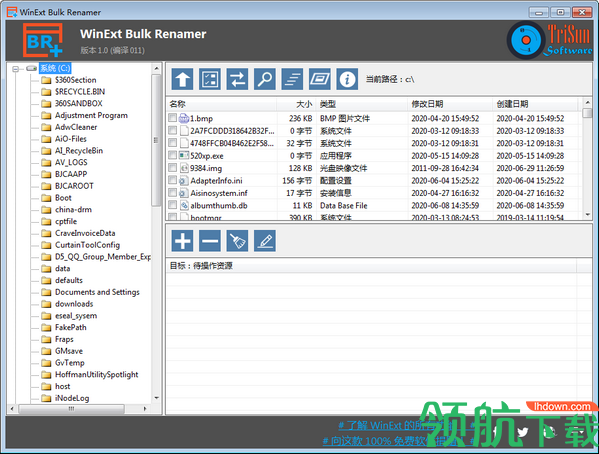Open the Documents and Settings folder

point(97,292)
